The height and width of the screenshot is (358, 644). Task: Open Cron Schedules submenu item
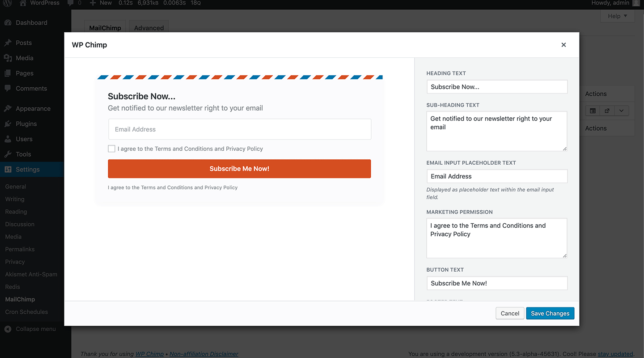26,312
